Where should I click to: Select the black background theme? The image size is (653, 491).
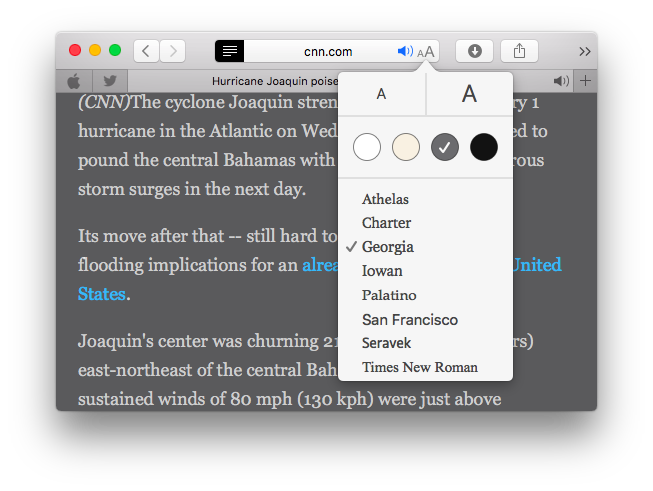[x=484, y=147]
